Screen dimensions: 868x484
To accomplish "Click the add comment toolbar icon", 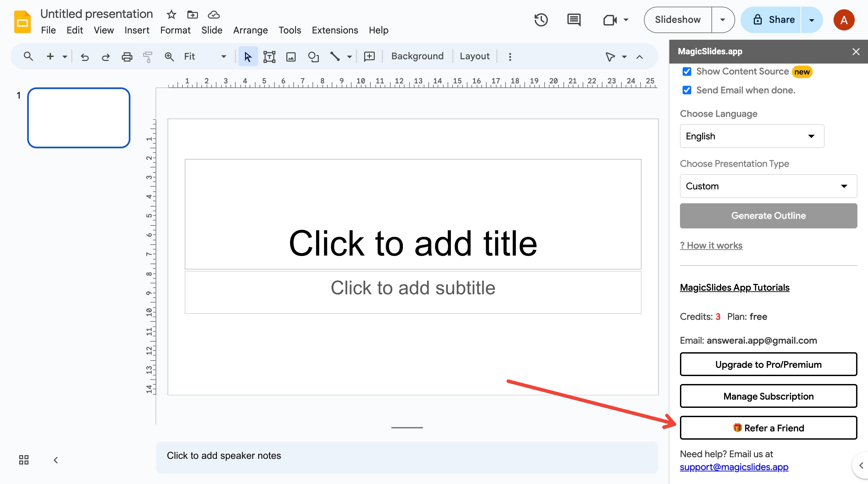I will point(369,57).
